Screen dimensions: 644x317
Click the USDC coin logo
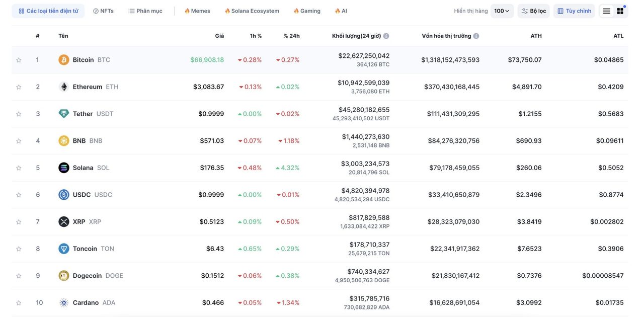pyautogui.click(x=64, y=195)
